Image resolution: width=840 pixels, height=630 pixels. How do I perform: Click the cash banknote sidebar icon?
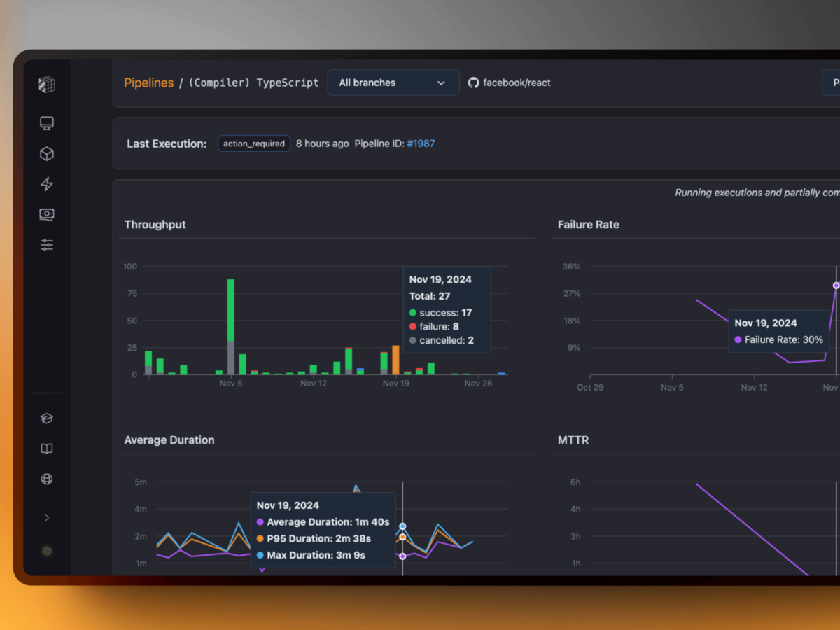click(x=47, y=215)
